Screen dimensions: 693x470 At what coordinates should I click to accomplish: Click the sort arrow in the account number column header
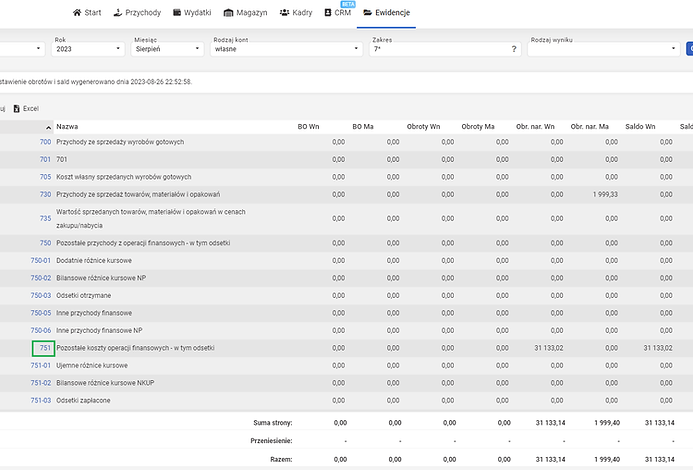pyautogui.click(x=47, y=127)
